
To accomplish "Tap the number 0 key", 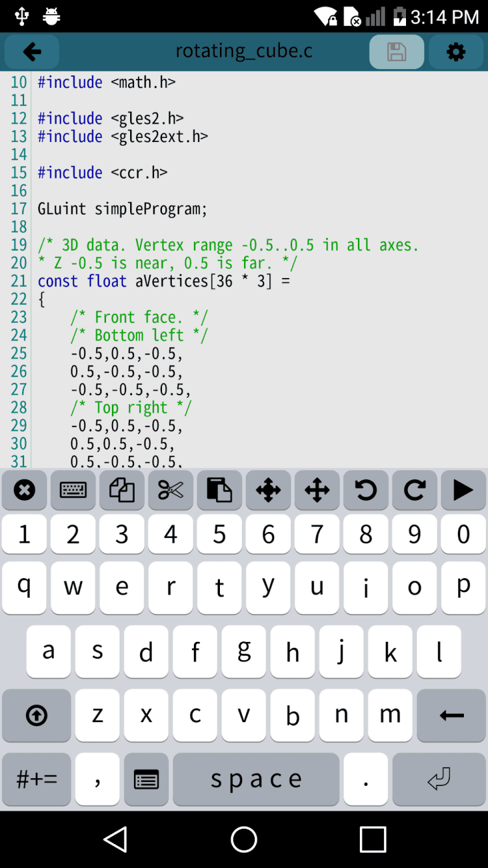I will pyautogui.click(x=463, y=534).
